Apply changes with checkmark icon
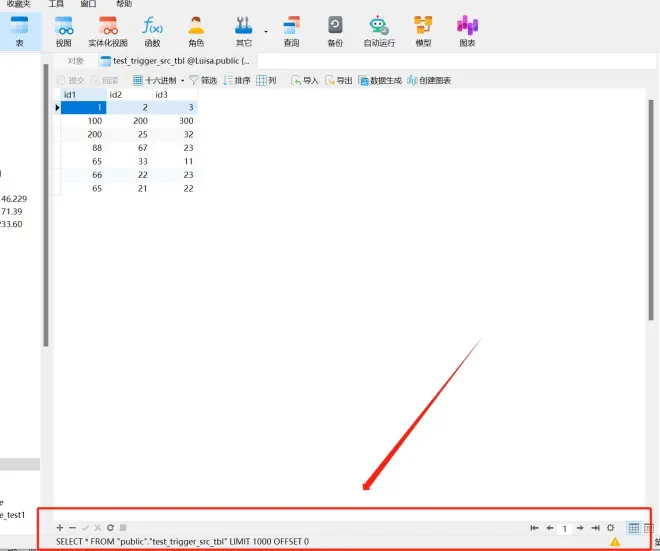The height and width of the screenshot is (551, 660). [x=85, y=527]
